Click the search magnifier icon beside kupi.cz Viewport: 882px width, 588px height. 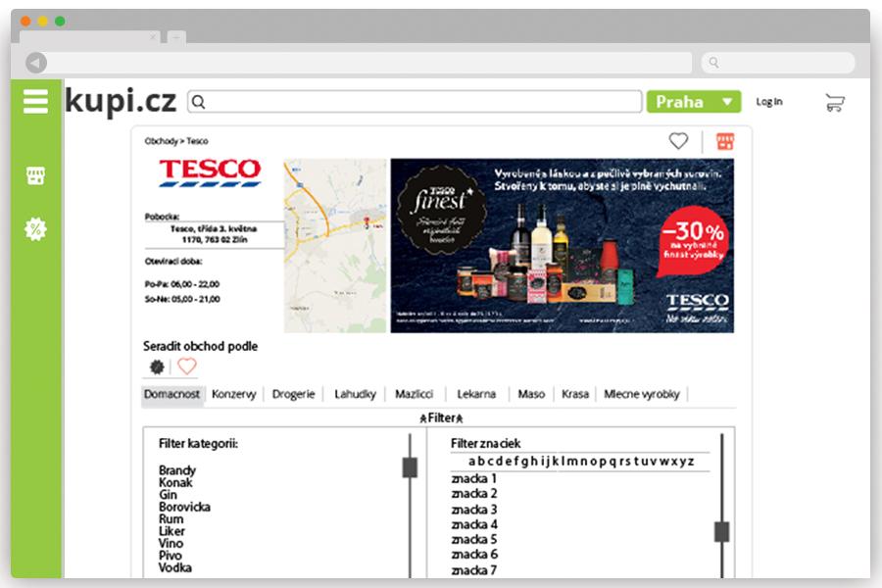[197, 102]
